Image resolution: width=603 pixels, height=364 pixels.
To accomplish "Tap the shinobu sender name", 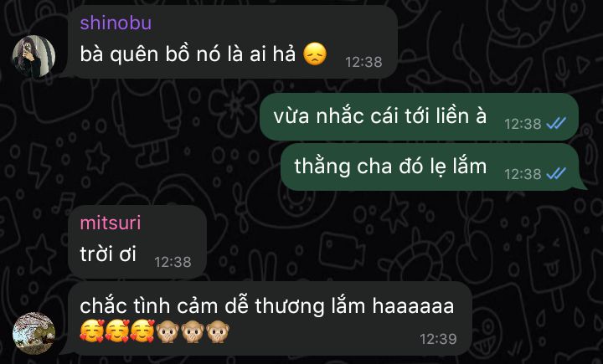I will click(x=116, y=23).
